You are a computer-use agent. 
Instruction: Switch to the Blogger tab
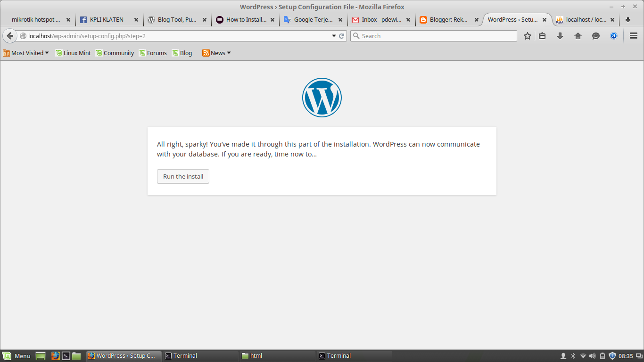(x=448, y=20)
